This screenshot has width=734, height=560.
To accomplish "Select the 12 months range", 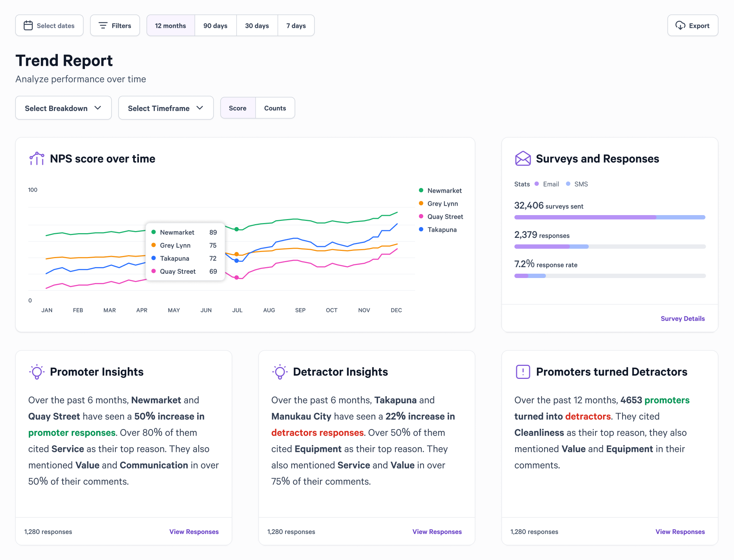I will 170,25.
